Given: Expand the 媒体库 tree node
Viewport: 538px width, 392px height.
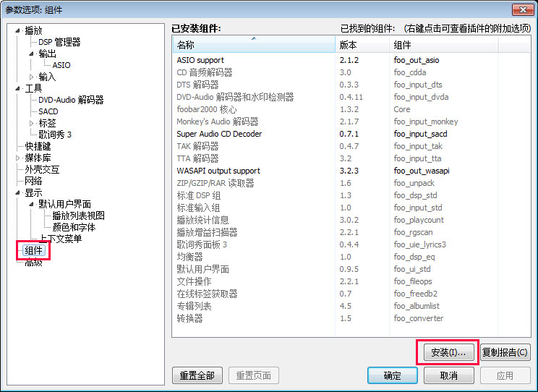Looking at the screenshot, I should pos(18,158).
